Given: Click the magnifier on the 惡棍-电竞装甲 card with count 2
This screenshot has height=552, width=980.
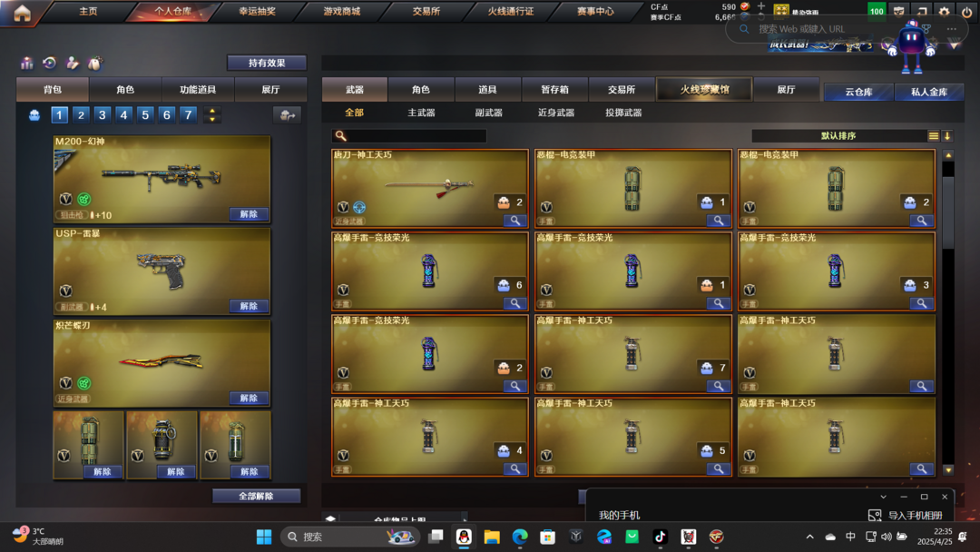Looking at the screenshot, I should 921,221.
